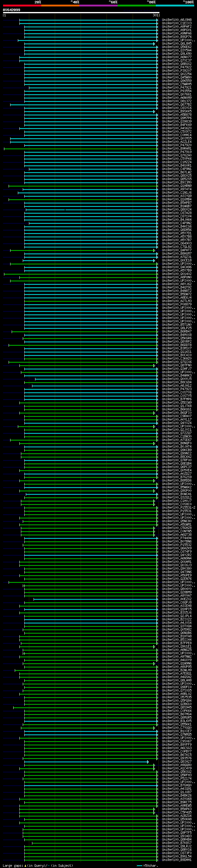Open hit UniRef100_C1EIX3
Image resolution: width=197 pixels, height=868 pixels.
[x=177, y=23]
